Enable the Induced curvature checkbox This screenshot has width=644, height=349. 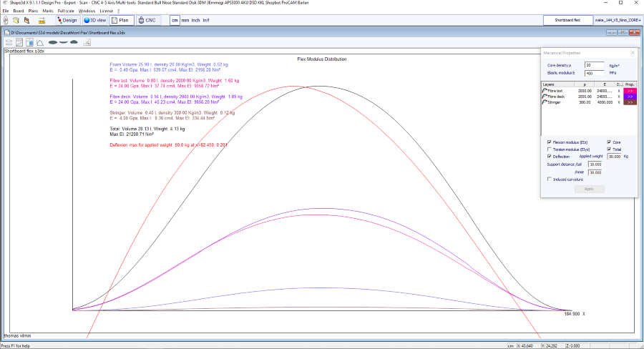[549, 180]
